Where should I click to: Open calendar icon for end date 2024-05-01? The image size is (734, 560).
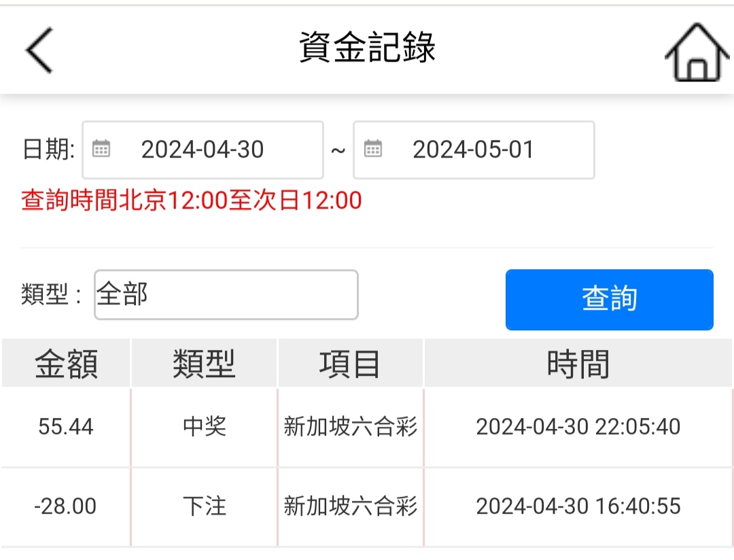(x=372, y=149)
